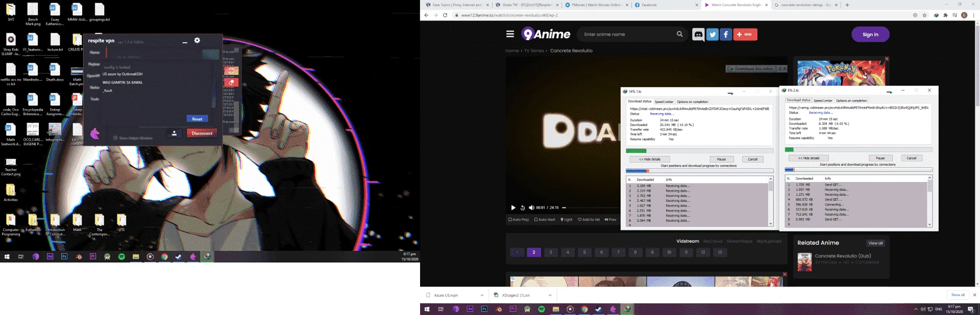Pause the 2.ts download
This screenshot has width=980, height=315.
(880, 158)
